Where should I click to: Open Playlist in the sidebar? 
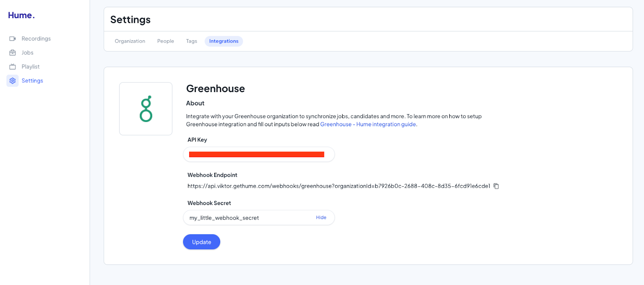click(x=31, y=67)
